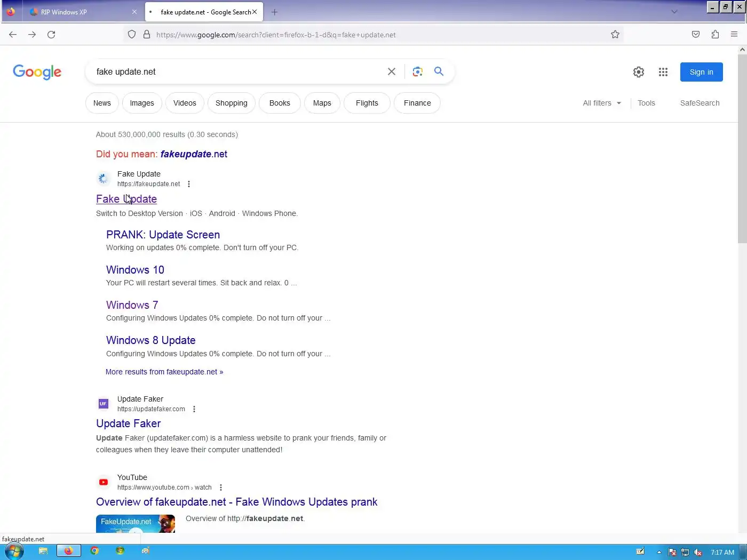The image size is (747, 560).
Task: Close the RIP Windows XP tab
Action: (x=134, y=12)
